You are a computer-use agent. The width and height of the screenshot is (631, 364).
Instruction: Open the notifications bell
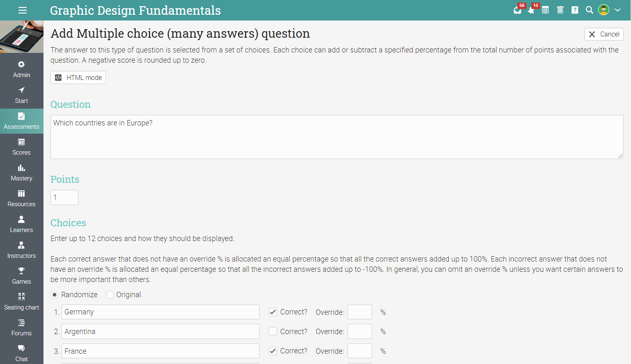click(x=531, y=10)
